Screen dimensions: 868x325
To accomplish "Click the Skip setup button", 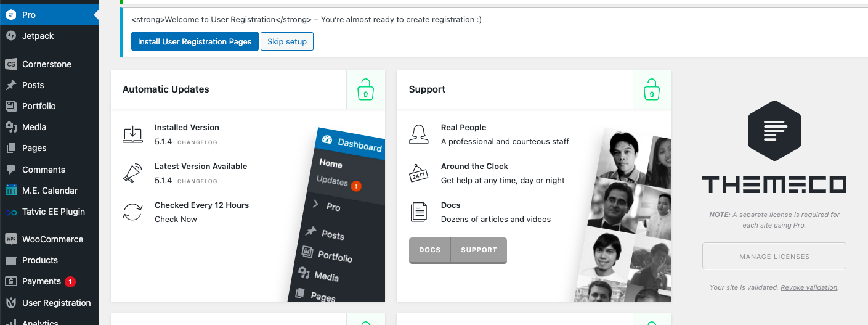I will 287,41.
